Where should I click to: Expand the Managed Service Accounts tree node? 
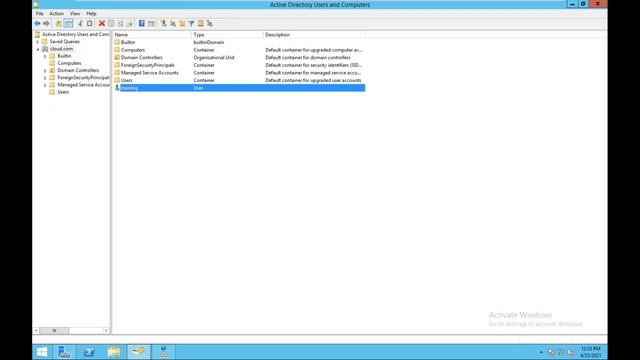45,85
